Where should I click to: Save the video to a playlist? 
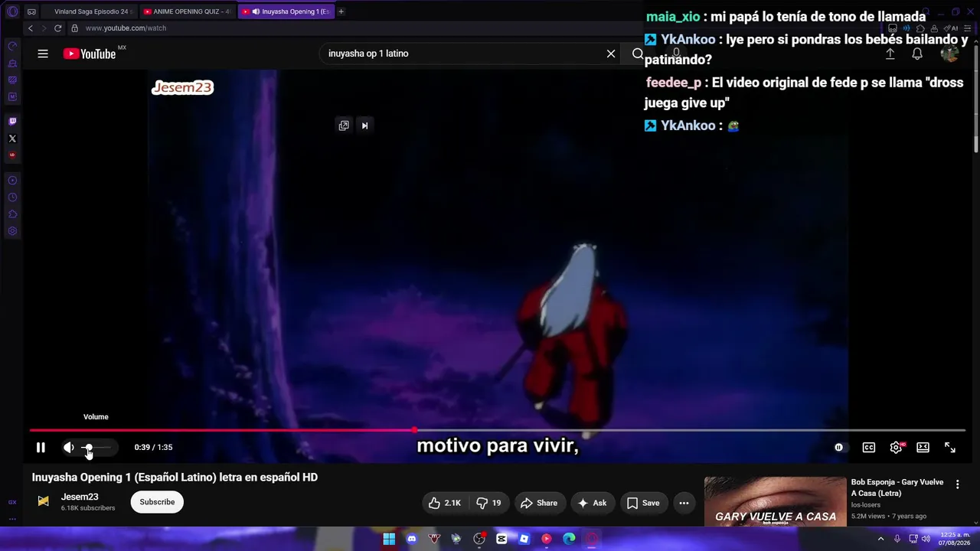(x=643, y=503)
